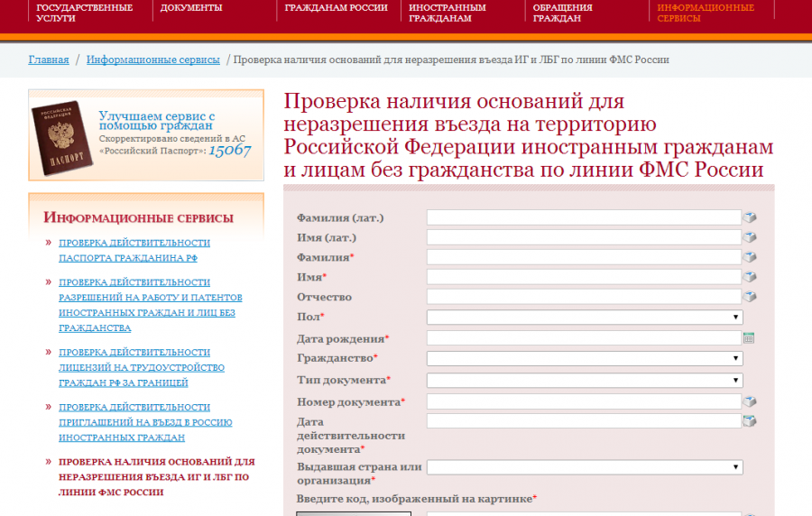This screenshot has height=516, width=812.
Task: Focus the Имя (лат.) input field
Action: click(584, 237)
